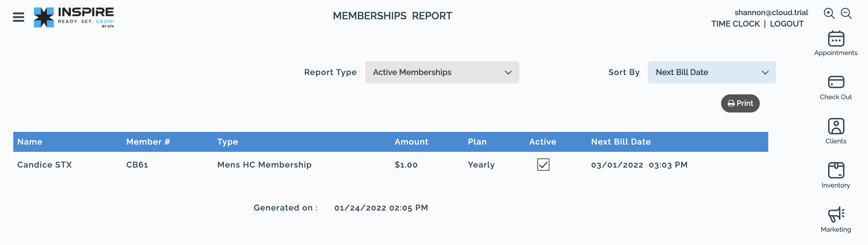The width and height of the screenshot is (868, 245).
Task: Click the TIME CLOCK link
Action: tap(735, 24)
